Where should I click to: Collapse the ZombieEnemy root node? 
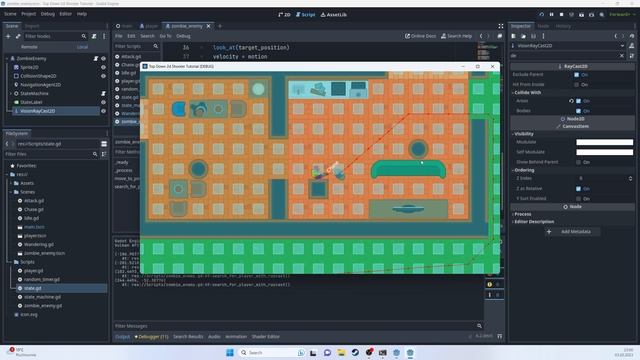click(x=7, y=58)
